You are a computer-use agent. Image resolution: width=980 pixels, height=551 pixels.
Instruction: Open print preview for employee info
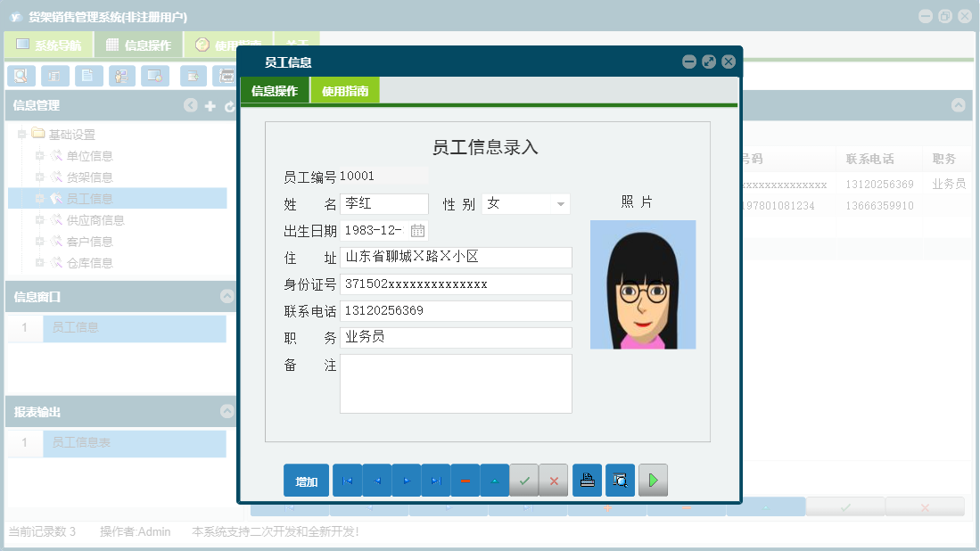coord(619,480)
